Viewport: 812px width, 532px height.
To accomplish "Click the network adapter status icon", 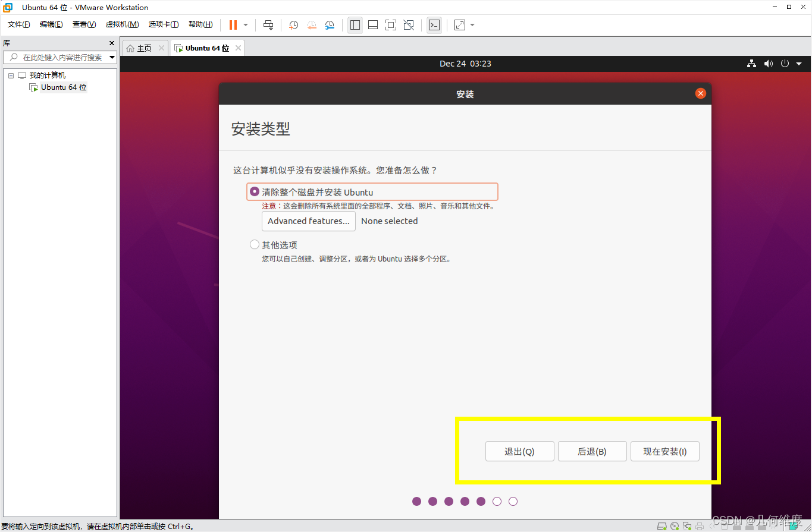I will click(x=687, y=526).
